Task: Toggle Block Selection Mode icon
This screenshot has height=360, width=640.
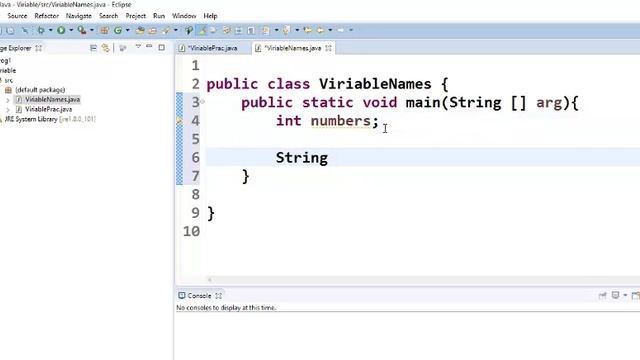Action: point(239,30)
